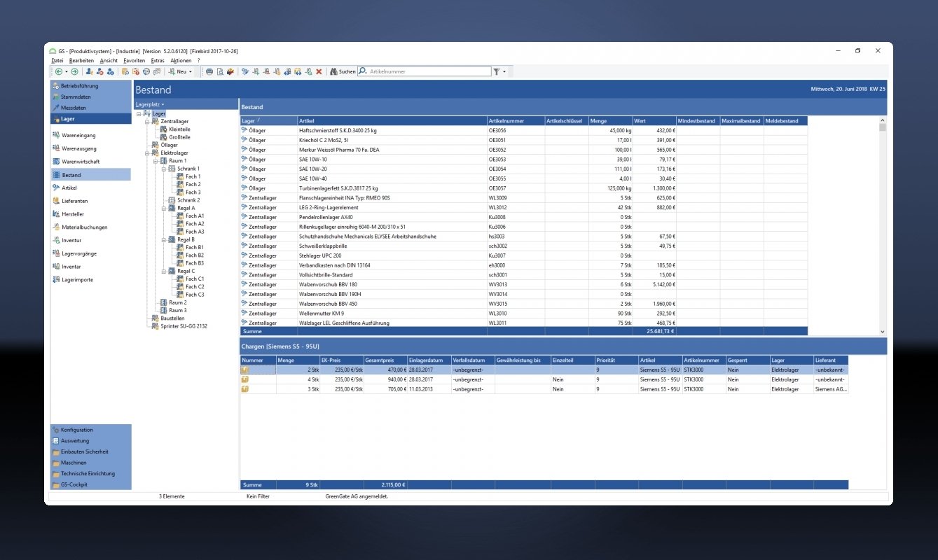Open the Bearbeiten menu
This screenshot has width=938, height=560.
click(x=82, y=61)
